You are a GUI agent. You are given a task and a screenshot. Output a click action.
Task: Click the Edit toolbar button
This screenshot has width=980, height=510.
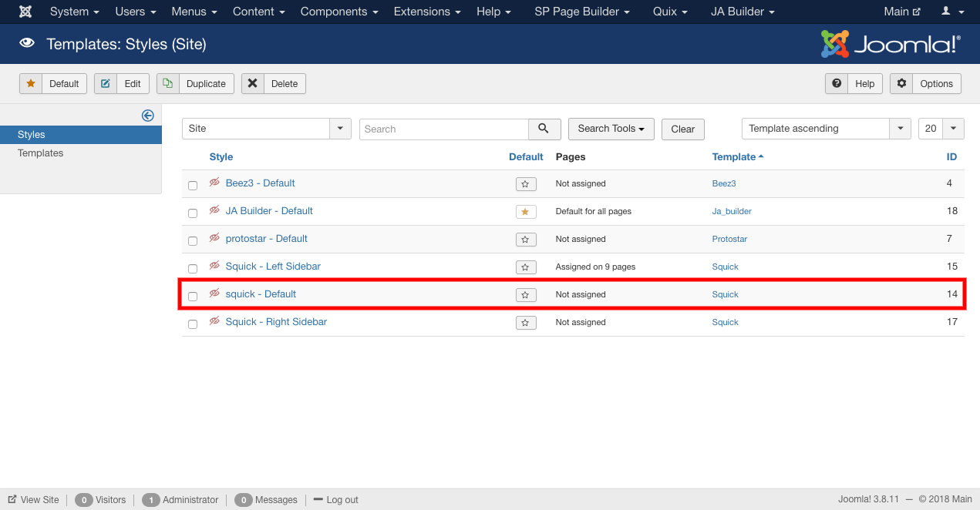(x=122, y=83)
